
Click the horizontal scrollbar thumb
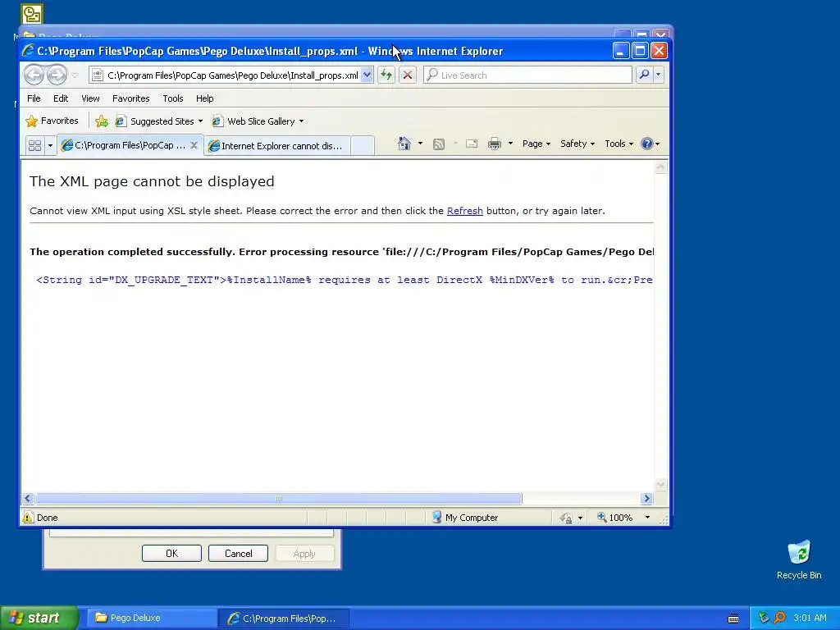point(279,498)
